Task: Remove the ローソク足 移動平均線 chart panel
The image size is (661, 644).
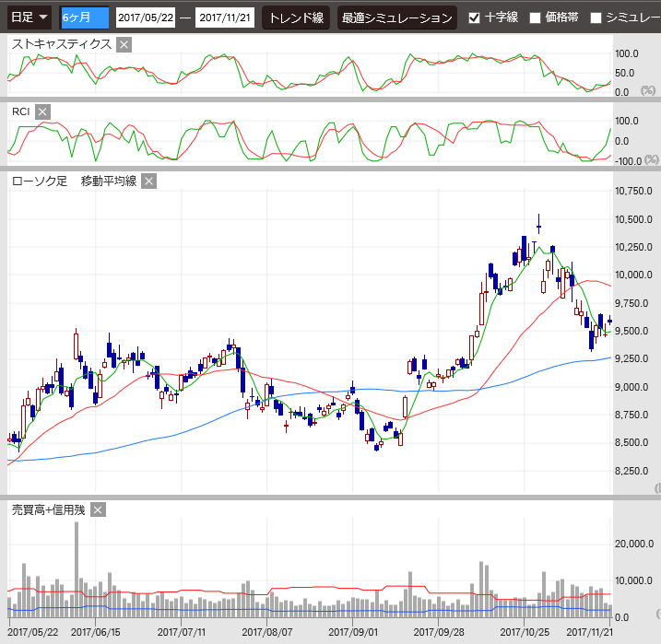Action: (x=148, y=181)
